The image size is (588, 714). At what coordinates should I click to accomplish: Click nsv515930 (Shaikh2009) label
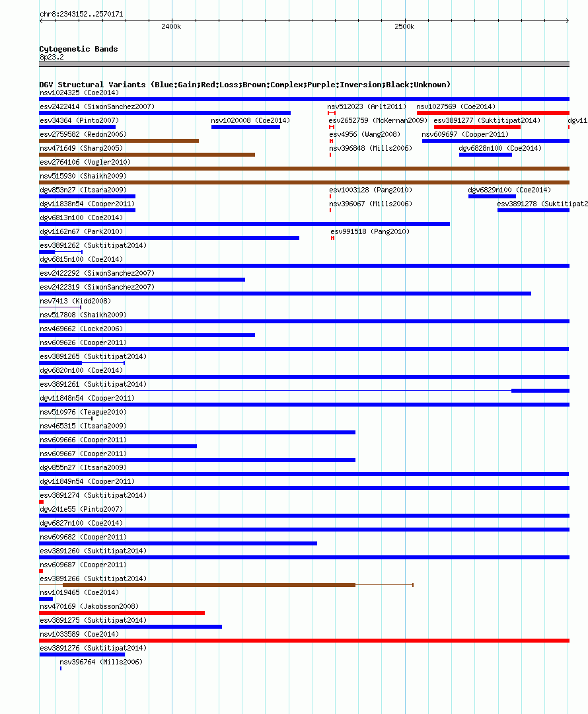click(x=83, y=177)
